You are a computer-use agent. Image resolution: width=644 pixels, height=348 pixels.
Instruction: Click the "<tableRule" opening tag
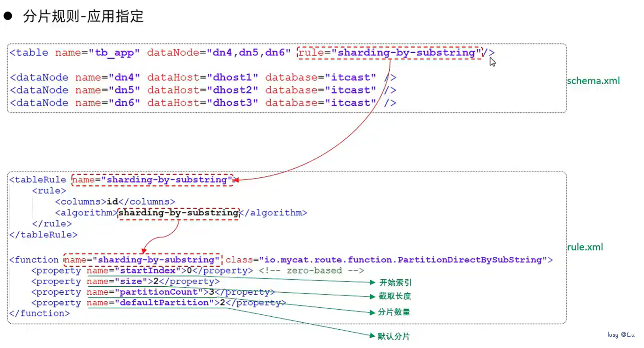point(38,180)
